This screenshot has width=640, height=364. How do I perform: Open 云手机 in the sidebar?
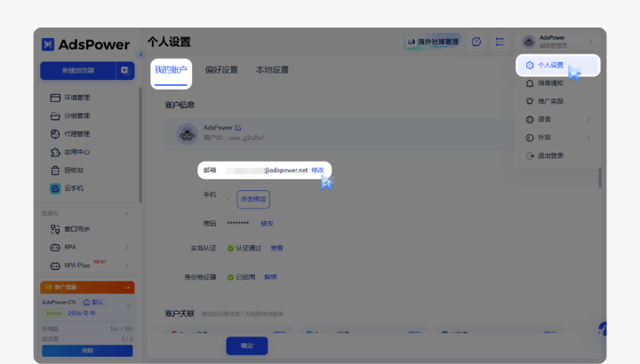point(74,188)
